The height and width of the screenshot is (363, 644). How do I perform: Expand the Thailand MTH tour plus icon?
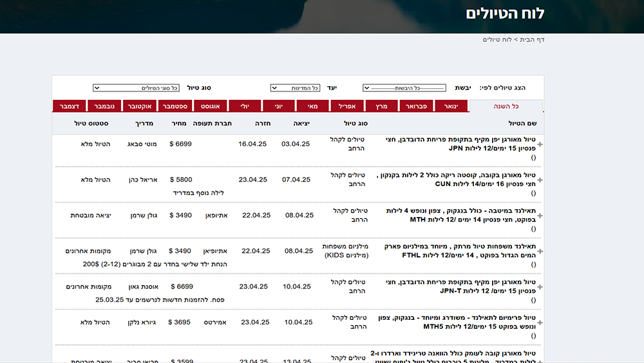tap(540, 216)
